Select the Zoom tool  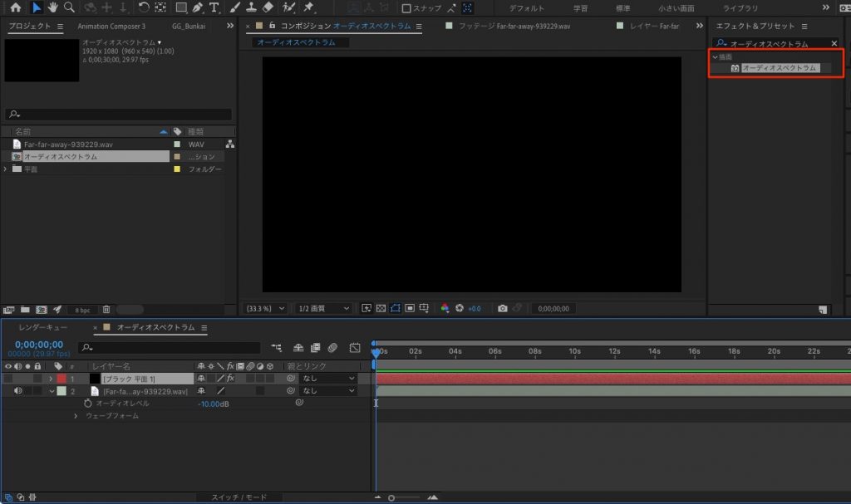[x=68, y=7]
